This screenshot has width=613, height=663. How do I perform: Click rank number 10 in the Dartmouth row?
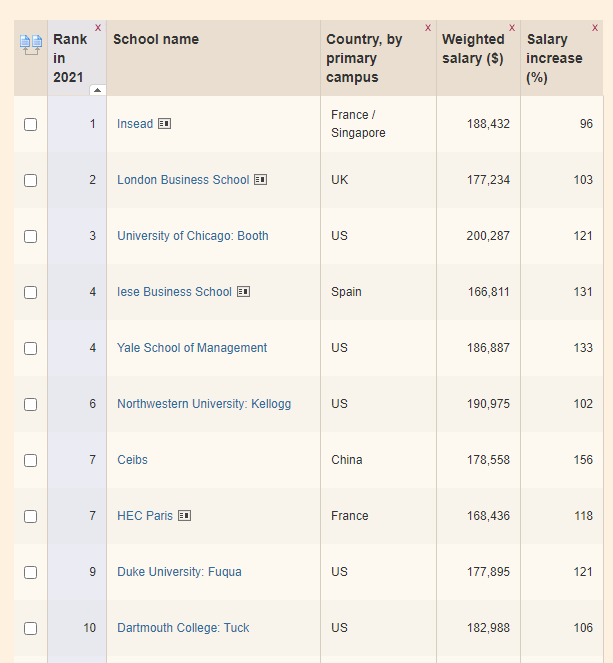90,628
